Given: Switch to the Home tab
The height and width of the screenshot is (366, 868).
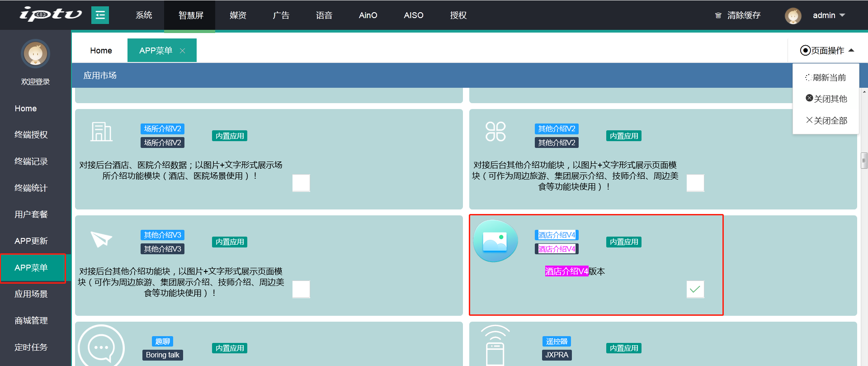Looking at the screenshot, I should pos(101,51).
